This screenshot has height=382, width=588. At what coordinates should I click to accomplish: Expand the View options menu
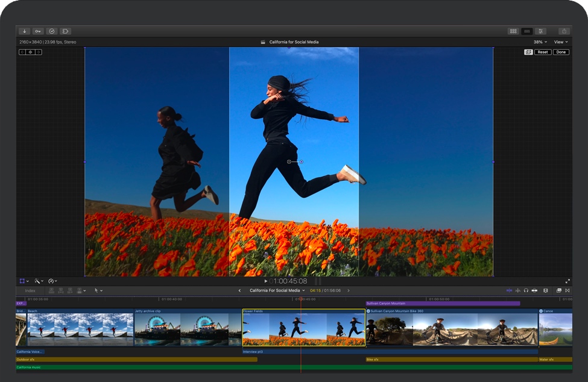[561, 42]
